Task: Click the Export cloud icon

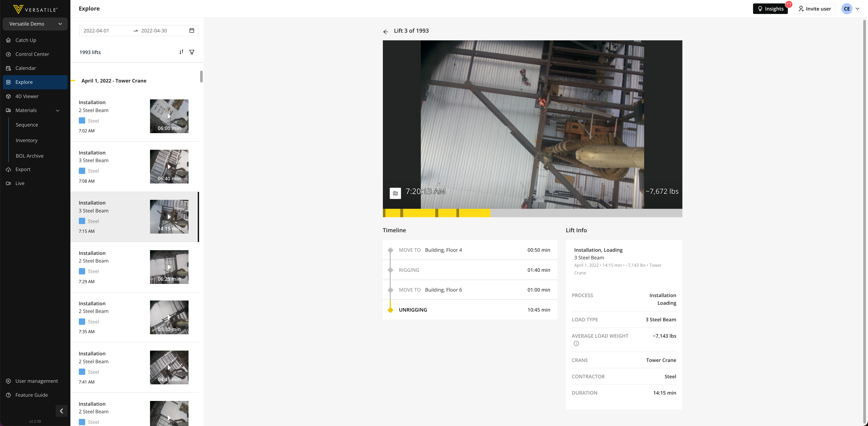Action: point(8,170)
